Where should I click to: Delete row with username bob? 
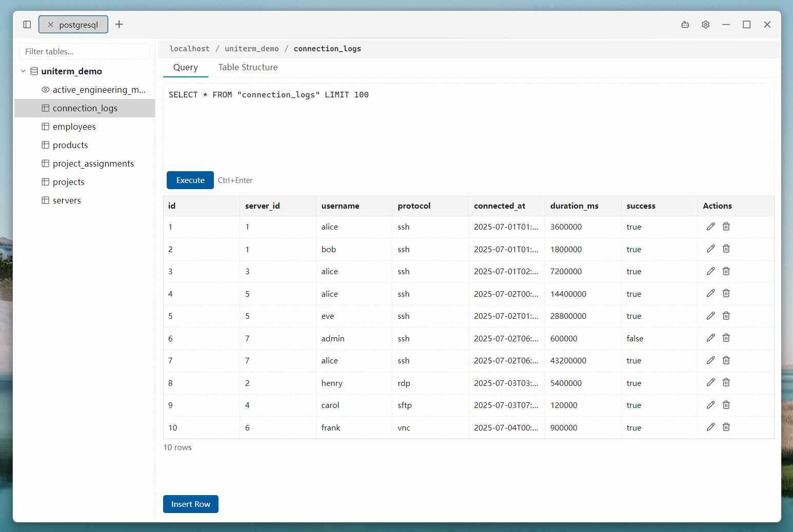coord(726,249)
